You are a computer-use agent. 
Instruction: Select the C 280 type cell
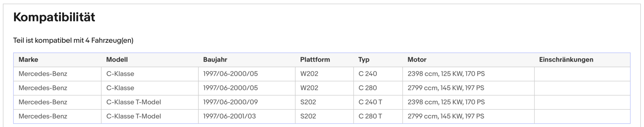point(378,88)
